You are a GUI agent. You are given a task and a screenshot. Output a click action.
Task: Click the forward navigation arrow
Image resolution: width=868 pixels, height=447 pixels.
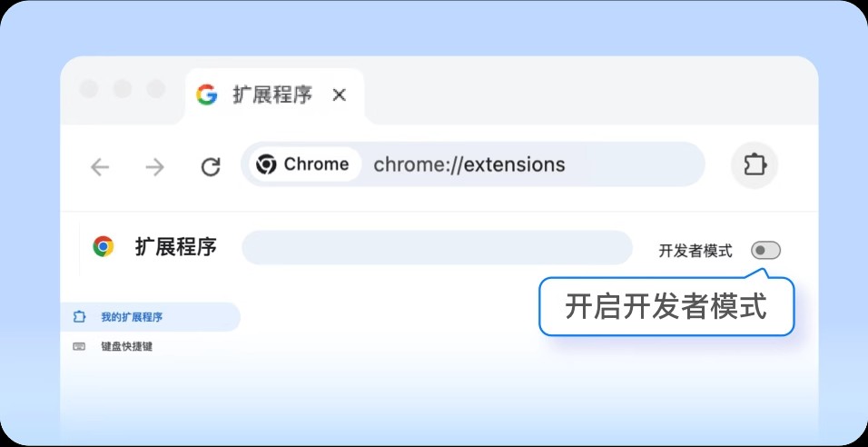(155, 166)
